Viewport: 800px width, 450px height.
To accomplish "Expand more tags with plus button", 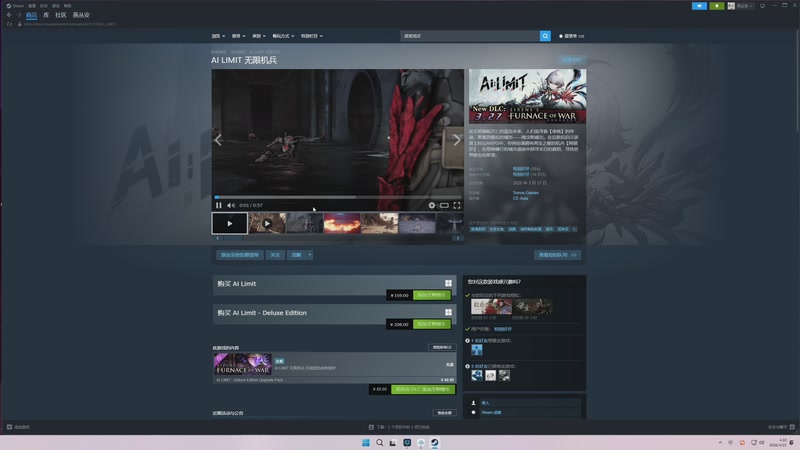I will point(574,229).
